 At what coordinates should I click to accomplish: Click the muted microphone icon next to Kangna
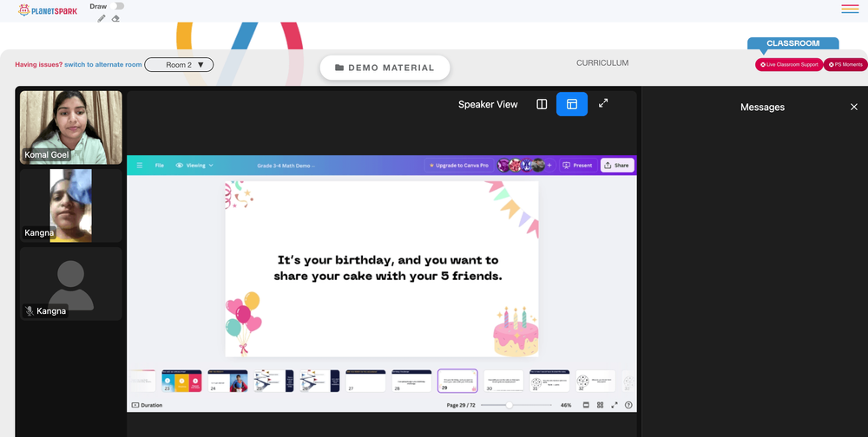[x=30, y=311]
